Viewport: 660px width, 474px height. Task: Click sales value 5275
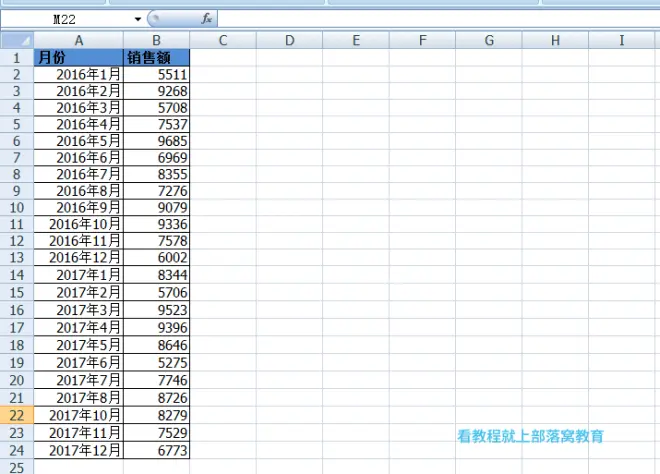[x=157, y=363]
